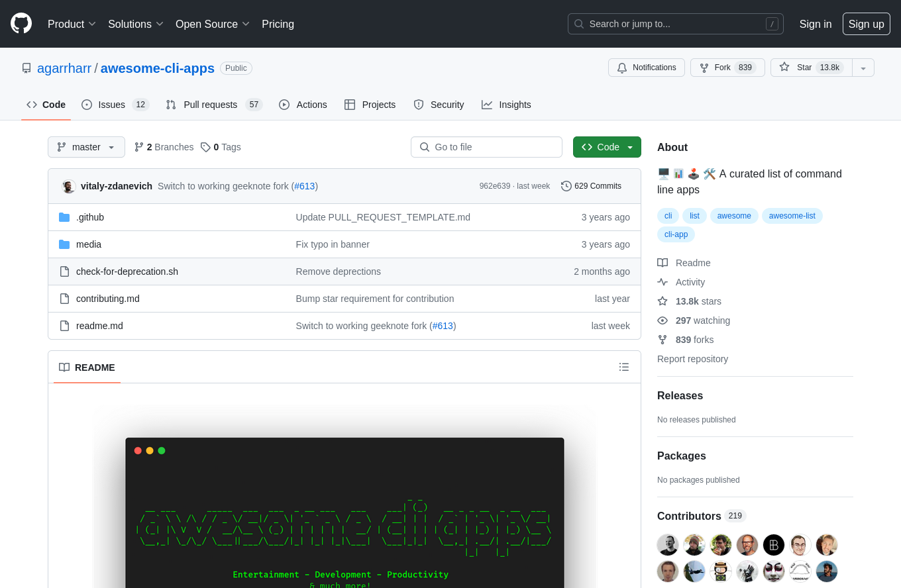Viewport: 901px width, 588px height.
Task: Open the Insights tab
Action: tap(506, 105)
